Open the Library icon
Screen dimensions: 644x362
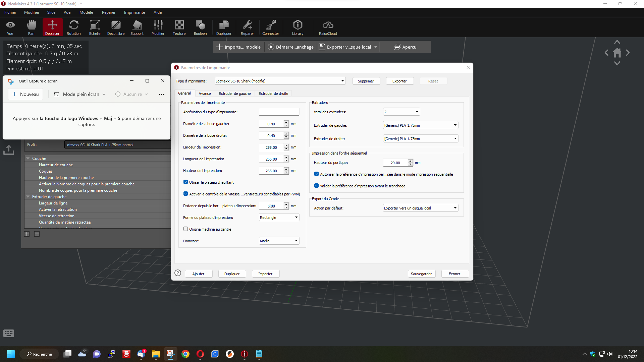(x=298, y=27)
